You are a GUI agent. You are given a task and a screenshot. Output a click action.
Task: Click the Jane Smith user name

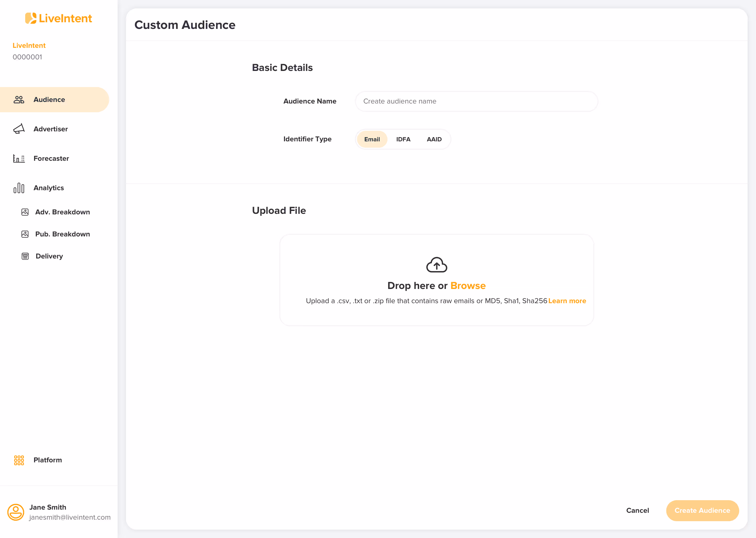48,507
